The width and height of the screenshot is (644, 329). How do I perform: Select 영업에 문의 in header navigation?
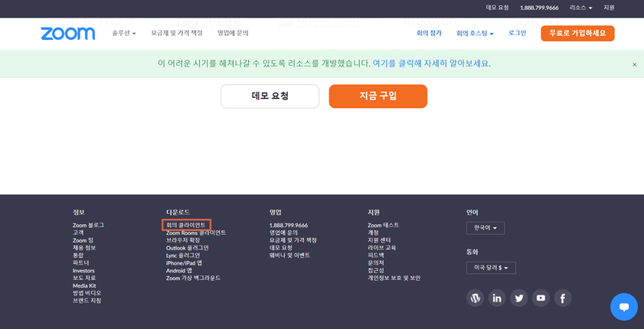pos(233,33)
